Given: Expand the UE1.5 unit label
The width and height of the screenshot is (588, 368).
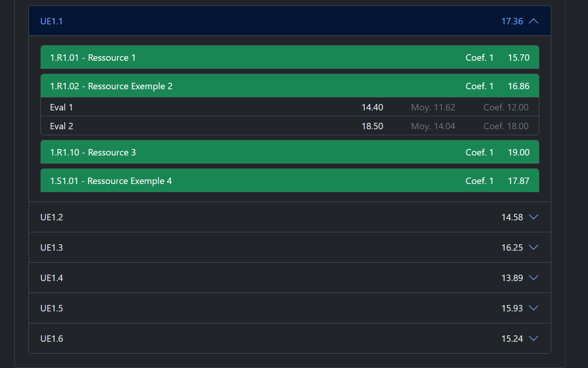Looking at the screenshot, I should tap(52, 308).
